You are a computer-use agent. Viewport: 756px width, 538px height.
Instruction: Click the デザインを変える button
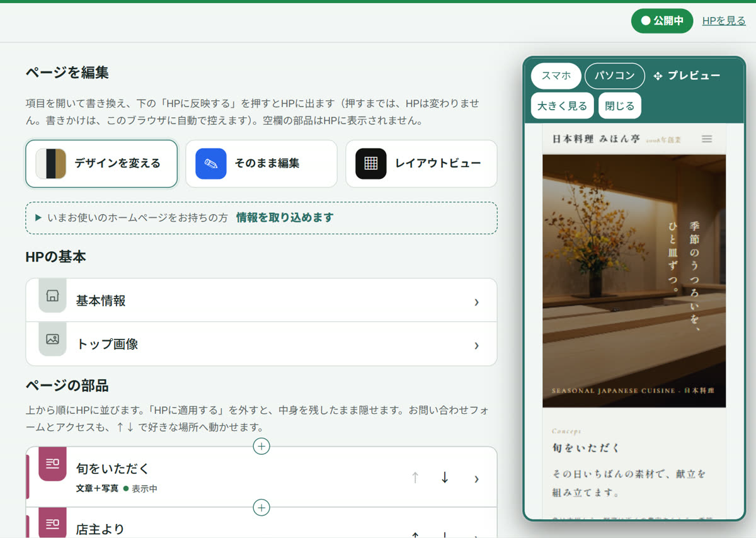(x=101, y=164)
